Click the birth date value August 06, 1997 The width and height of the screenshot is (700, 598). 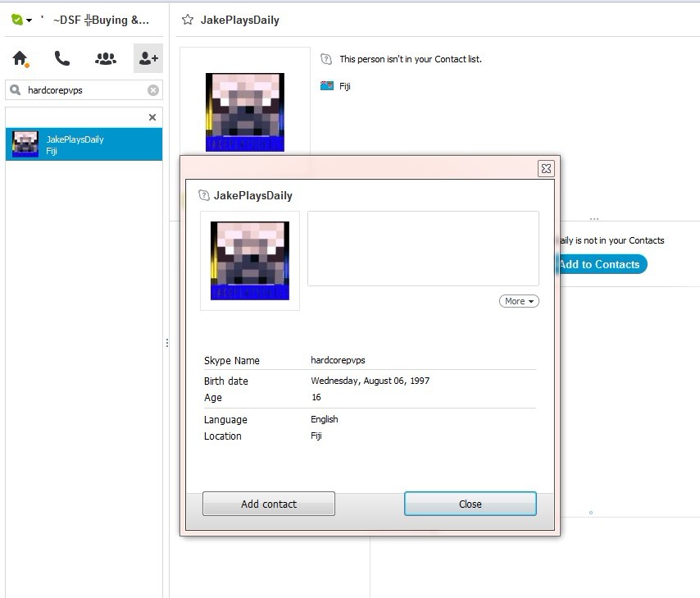[x=370, y=381]
